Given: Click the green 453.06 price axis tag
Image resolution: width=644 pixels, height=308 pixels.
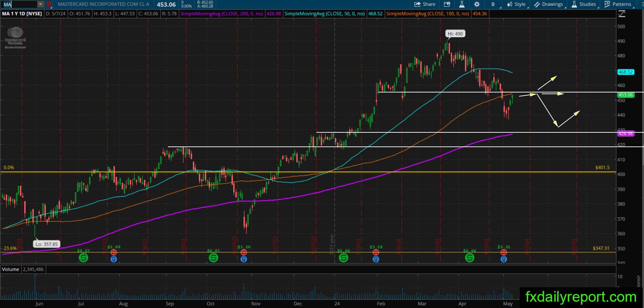Looking at the screenshot, I should (x=625, y=95).
